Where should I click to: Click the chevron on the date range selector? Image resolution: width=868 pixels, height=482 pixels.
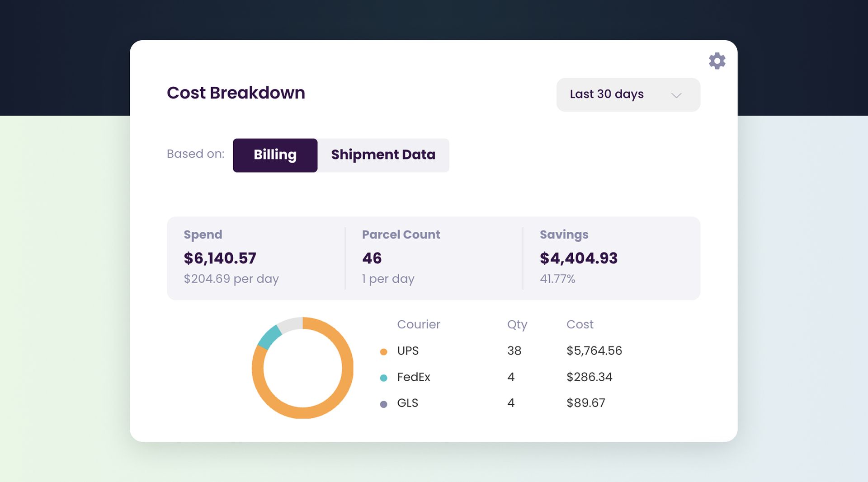click(x=676, y=95)
